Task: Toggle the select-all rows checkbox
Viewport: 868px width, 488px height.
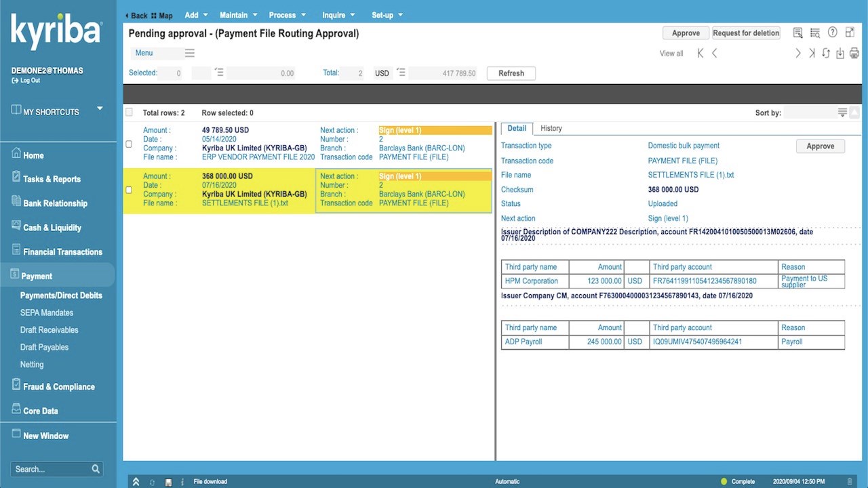Action: pyautogui.click(x=129, y=113)
